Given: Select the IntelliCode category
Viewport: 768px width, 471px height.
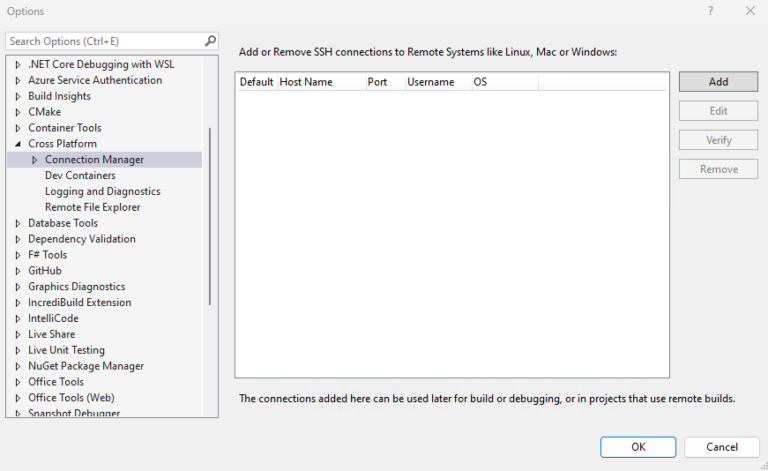Looking at the screenshot, I should pos(53,319).
